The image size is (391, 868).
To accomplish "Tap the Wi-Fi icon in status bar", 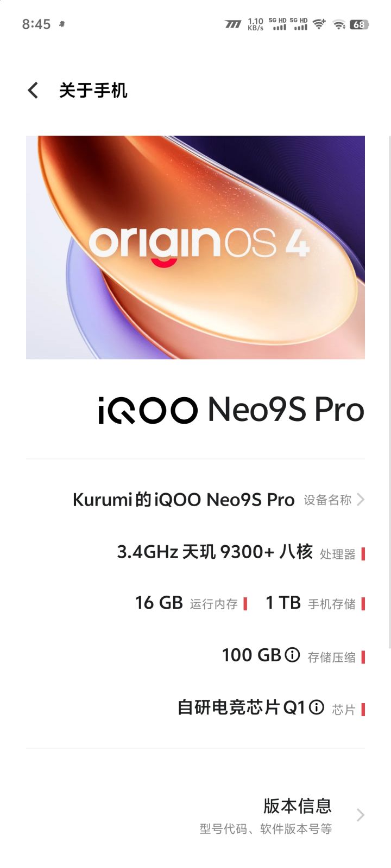I will (x=339, y=24).
